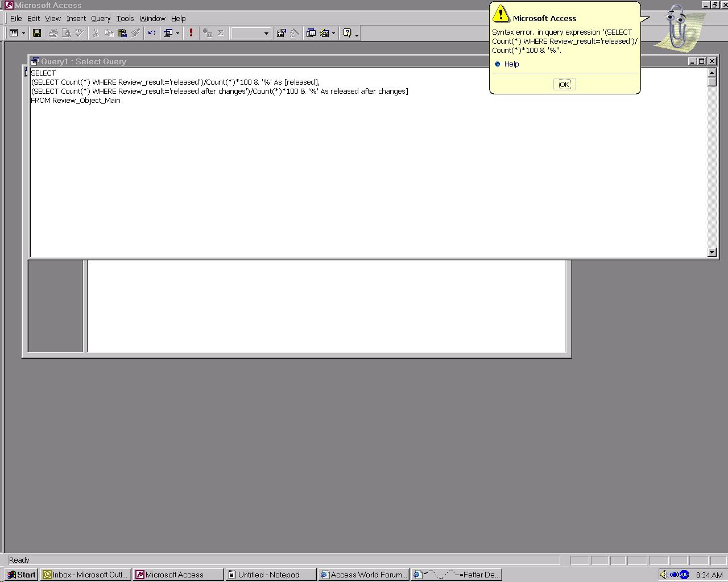The width and height of the screenshot is (728, 582).
Task: Click the Query1 window icon in title bar
Action: coord(35,61)
